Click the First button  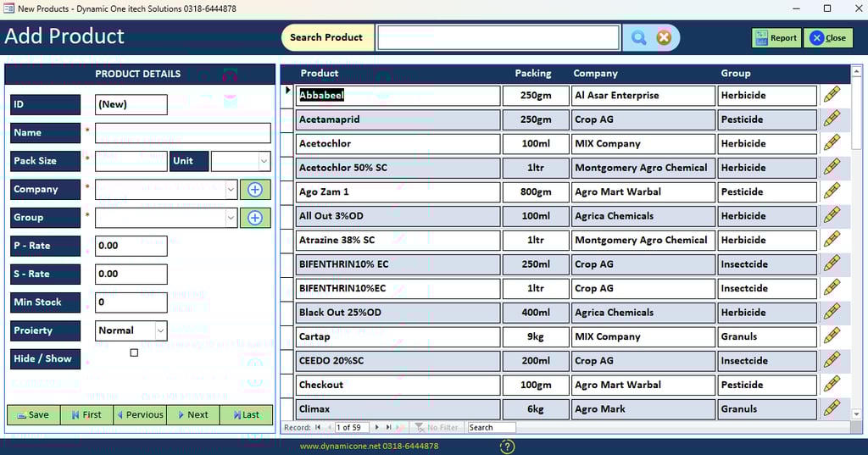pyautogui.click(x=86, y=414)
